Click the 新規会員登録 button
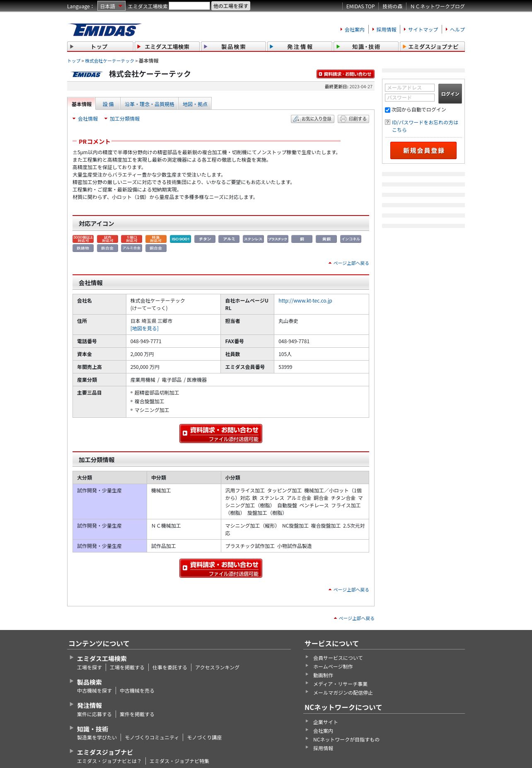 point(423,150)
